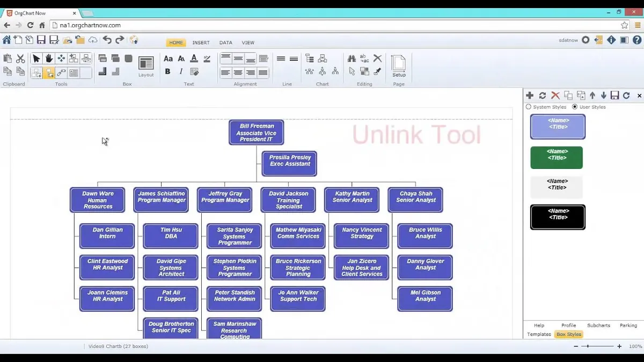Apply the black box style swatch
The width and height of the screenshot is (644, 362).
pyautogui.click(x=558, y=217)
